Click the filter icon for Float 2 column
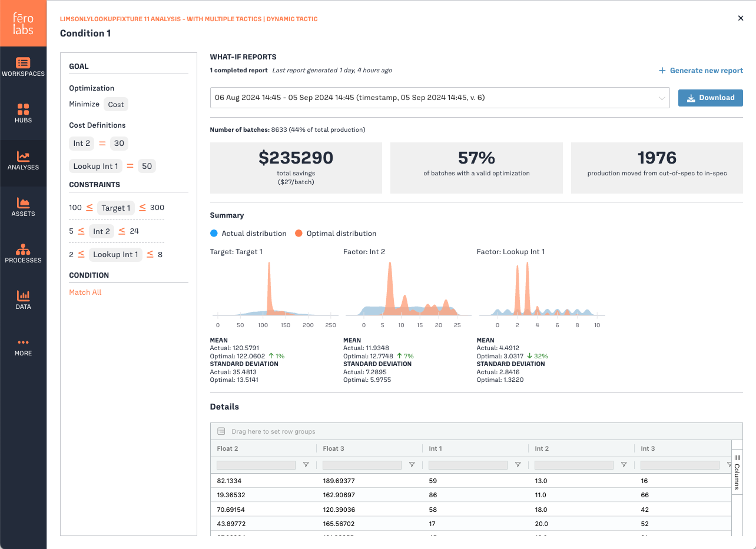The image size is (756, 549). click(306, 465)
